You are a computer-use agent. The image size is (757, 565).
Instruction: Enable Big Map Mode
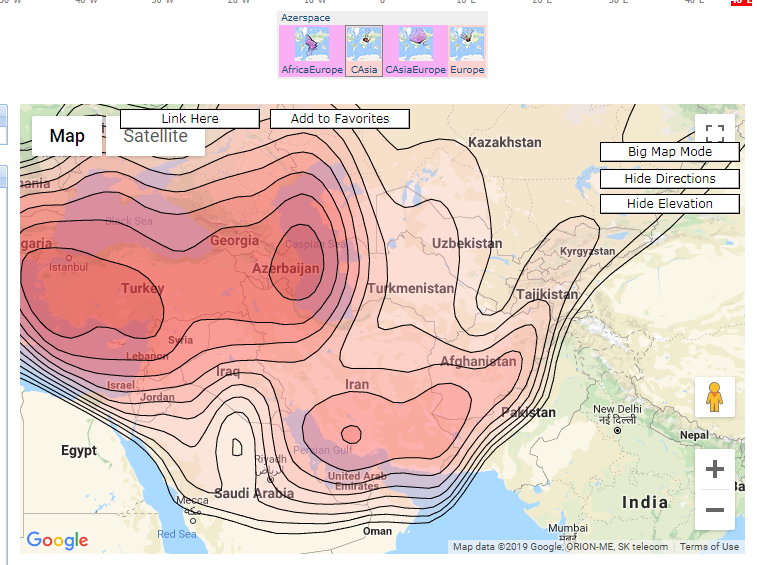click(x=670, y=152)
